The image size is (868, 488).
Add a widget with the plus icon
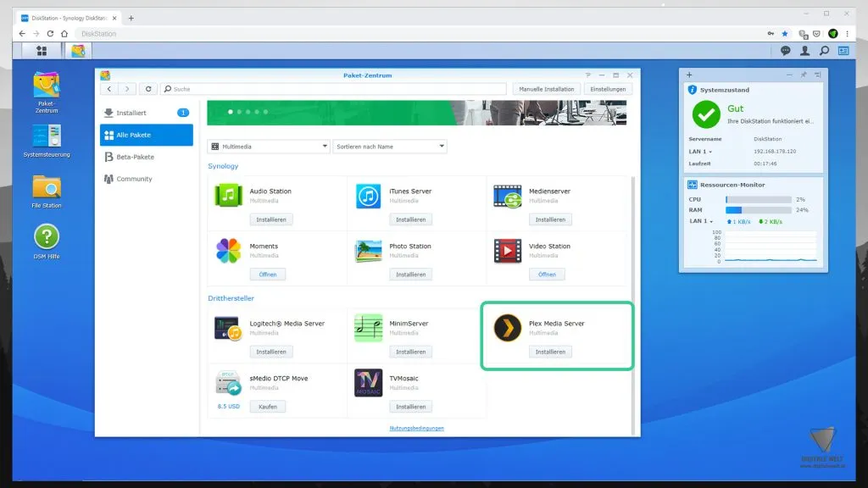[689, 75]
